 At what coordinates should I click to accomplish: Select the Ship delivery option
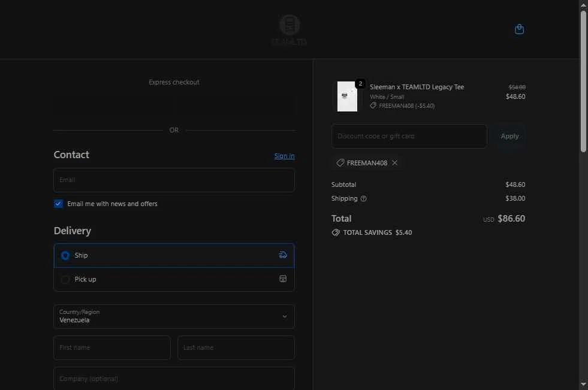click(174, 255)
